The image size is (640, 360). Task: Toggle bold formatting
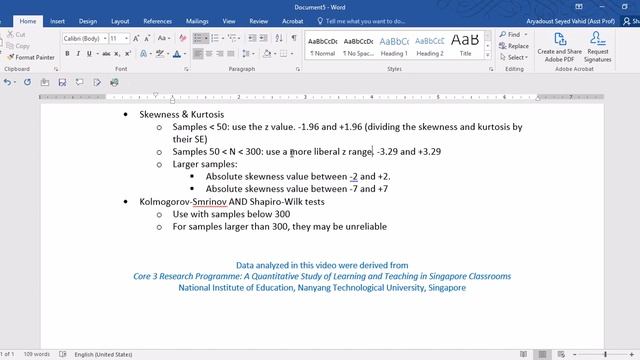[x=67, y=53]
